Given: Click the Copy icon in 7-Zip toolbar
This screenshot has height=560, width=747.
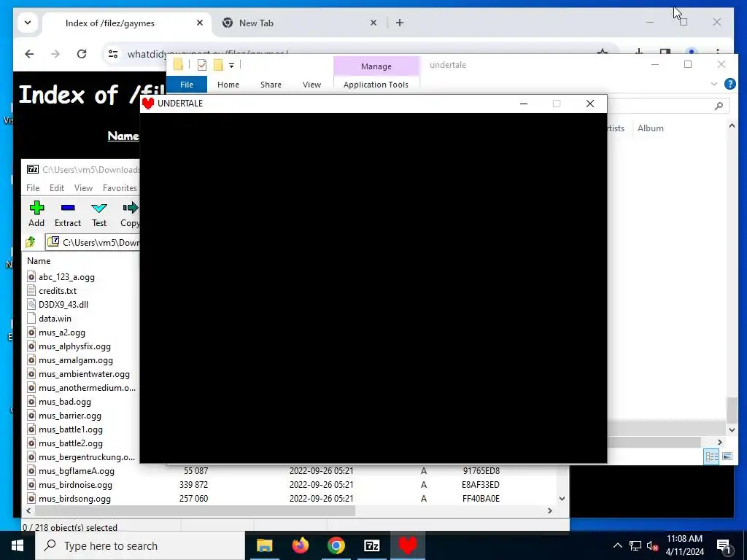Looking at the screenshot, I should click(x=130, y=208).
